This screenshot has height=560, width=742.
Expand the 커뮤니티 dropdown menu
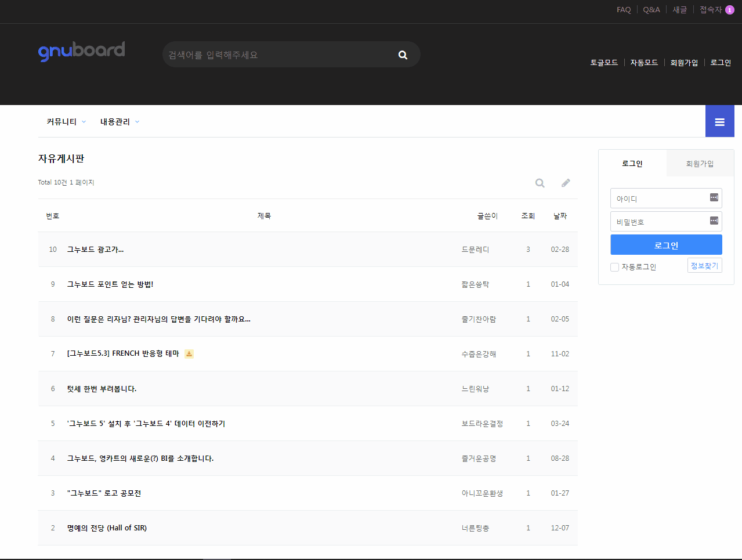point(66,122)
